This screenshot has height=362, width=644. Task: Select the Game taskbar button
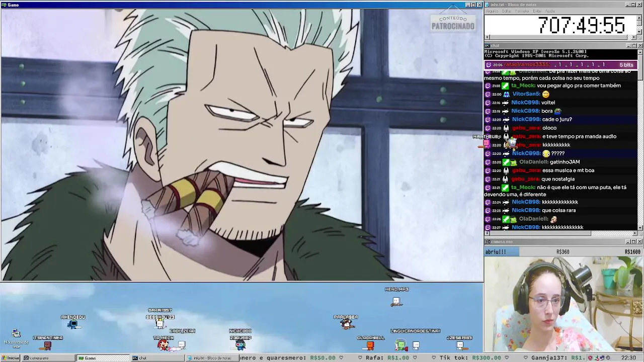(102, 358)
